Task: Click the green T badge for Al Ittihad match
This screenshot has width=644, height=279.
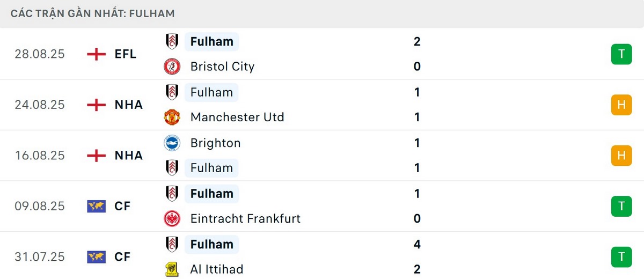Action: (x=621, y=256)
